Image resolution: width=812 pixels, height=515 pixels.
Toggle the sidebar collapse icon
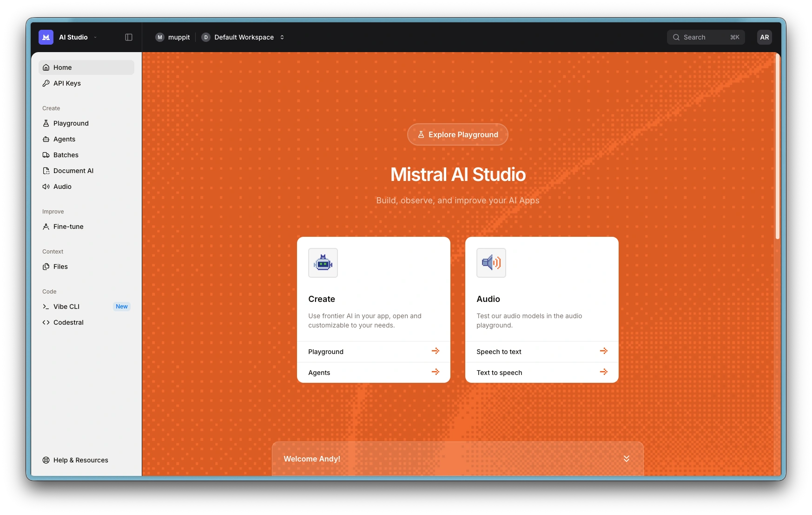(x=129, y=37)
